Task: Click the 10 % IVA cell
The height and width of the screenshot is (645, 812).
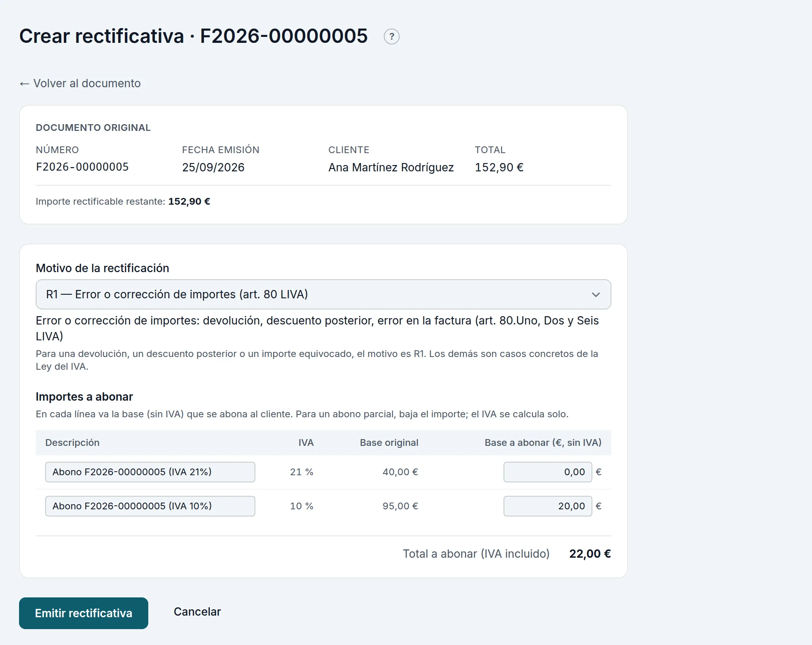Action: [x=302, y=506]
